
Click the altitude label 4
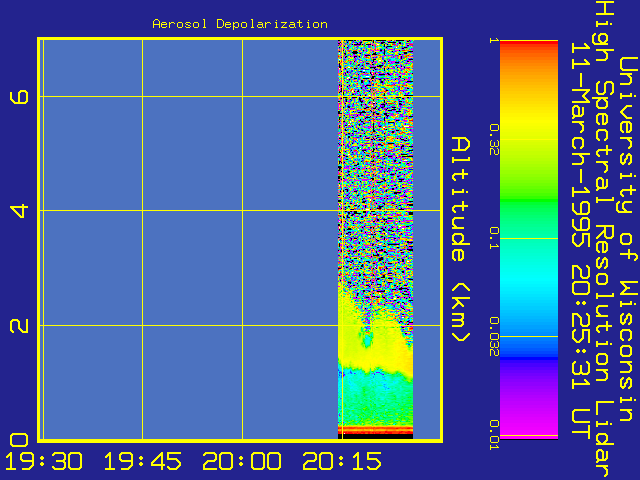(x=19, y=211)
